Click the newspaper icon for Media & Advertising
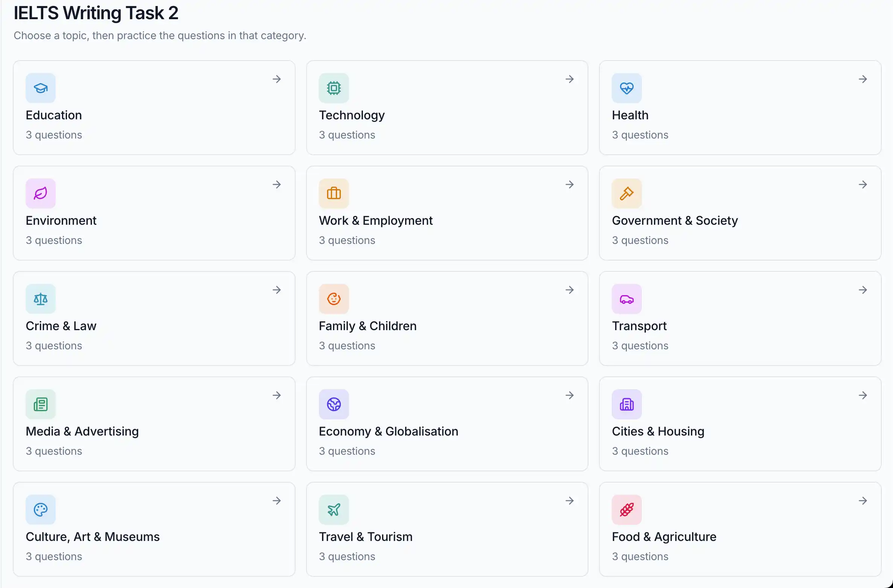This screenshot has width=893, height=588. [41, 404]
